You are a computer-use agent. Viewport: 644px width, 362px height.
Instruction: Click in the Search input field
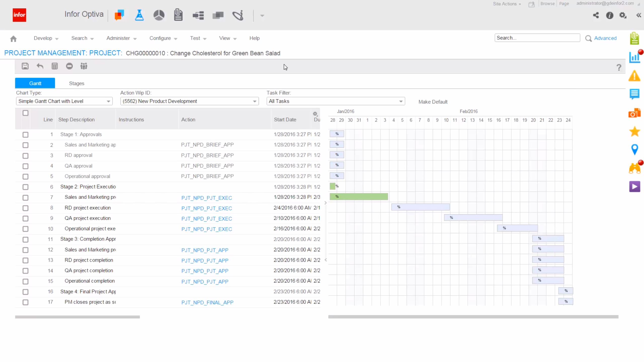pyautogui.click(x=537, y=38)
